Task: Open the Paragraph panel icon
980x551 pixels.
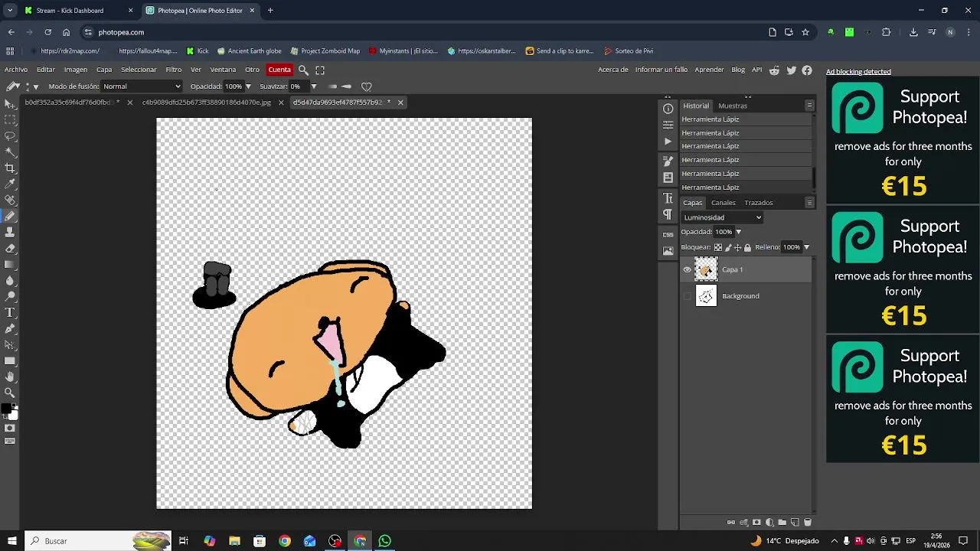Action: tap(668, 214)
